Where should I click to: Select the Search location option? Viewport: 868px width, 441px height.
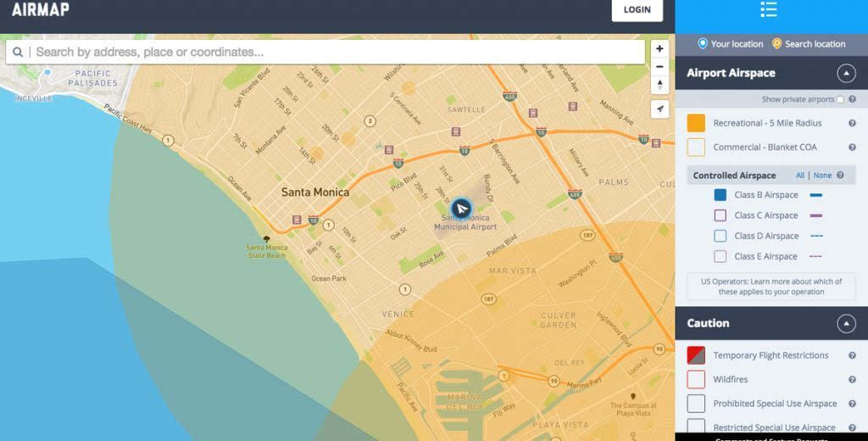point(808,44)
